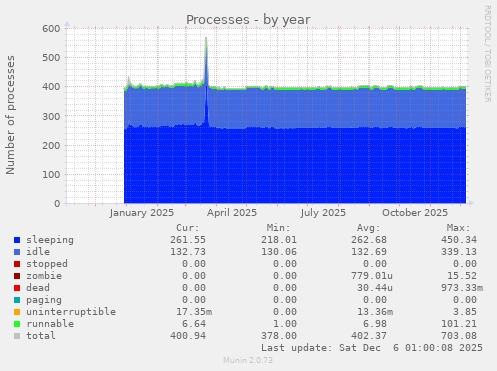Select the 'sleeping' legend label

point(50,240)
